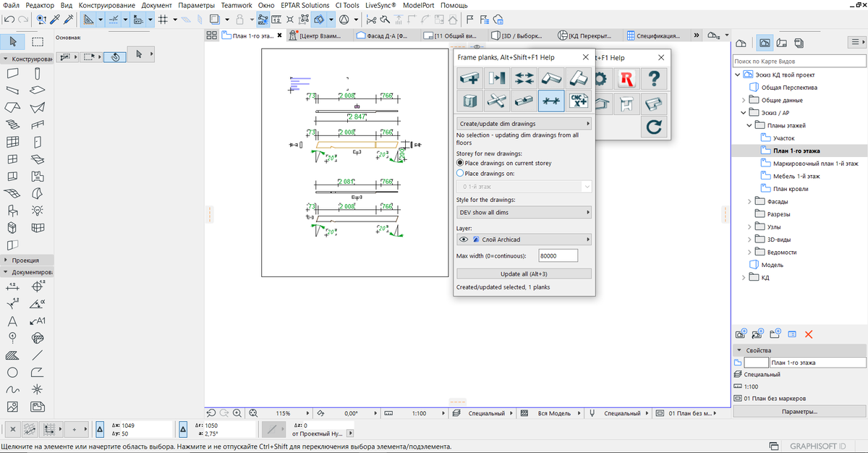
Task: Select 'Place drawings on current storey' option
Action: pos(460,164)
